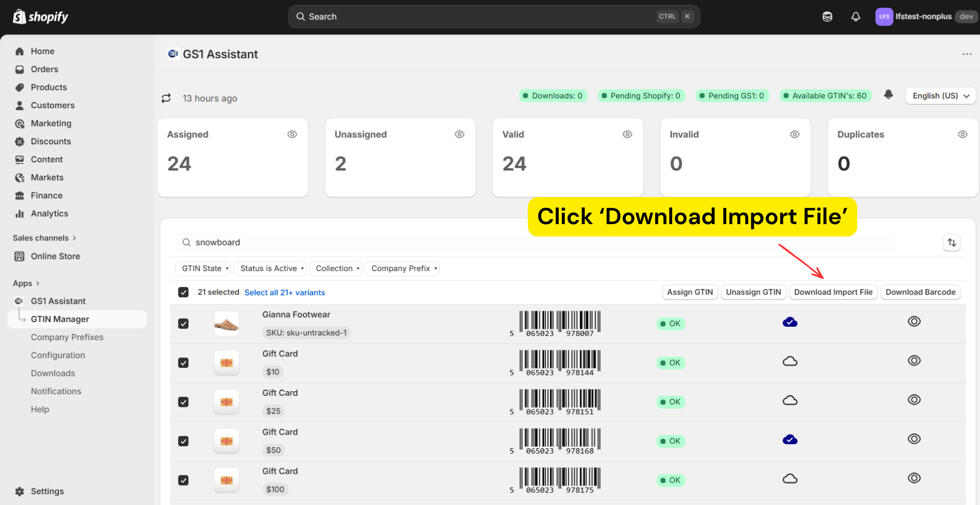Click the top Search bar
This screenshot has height=505, width=980.
click(x=494, y=17)
